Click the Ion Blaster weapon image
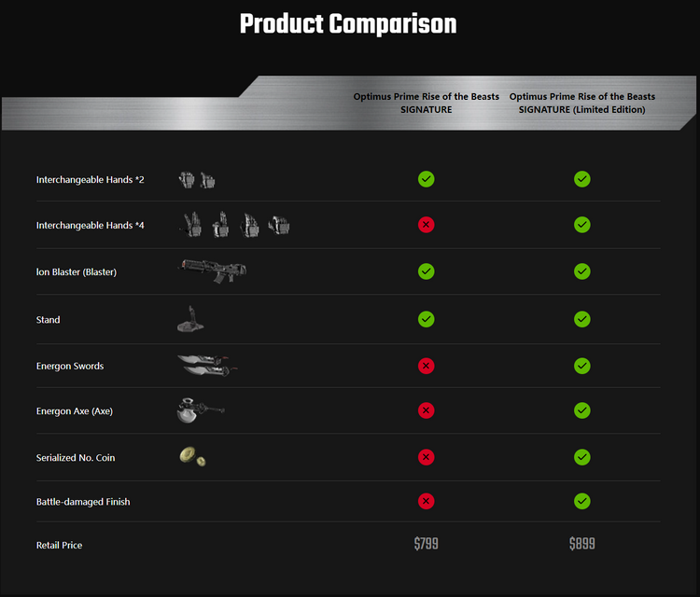 (x=214, y=271)
